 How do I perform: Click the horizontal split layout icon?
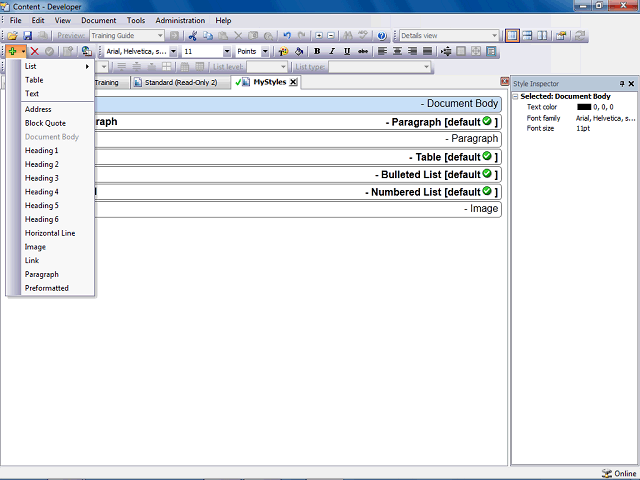click(x=527, y=36)
